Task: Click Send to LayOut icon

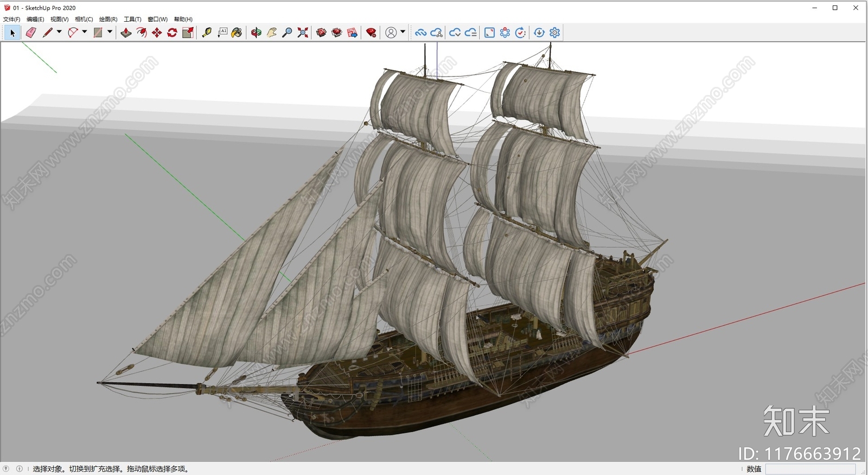Action: point(352,33)
